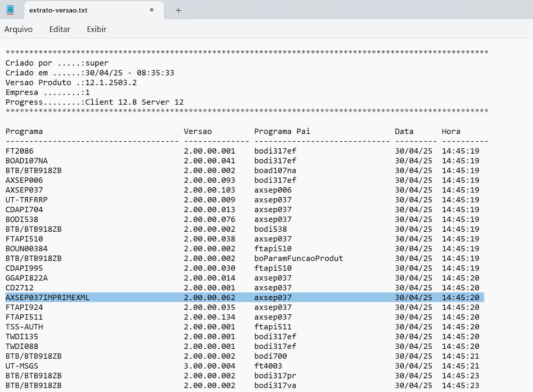Viewport: 533px width, 392px height.
Task: Click the program name TWDI088
Action: 22,346
